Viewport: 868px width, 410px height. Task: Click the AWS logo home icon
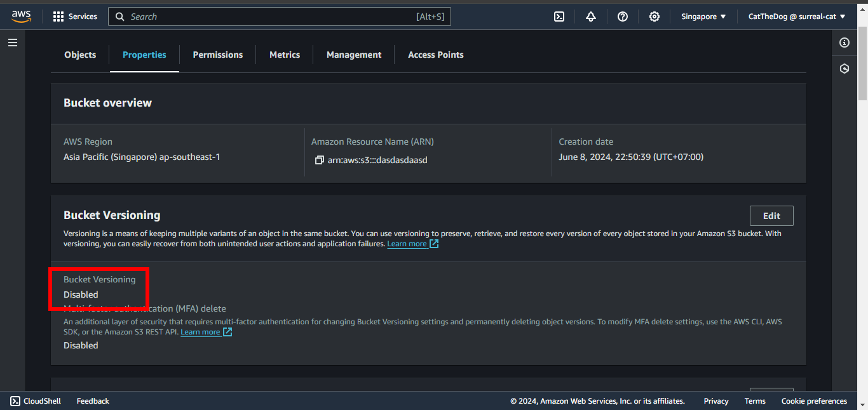21,17
